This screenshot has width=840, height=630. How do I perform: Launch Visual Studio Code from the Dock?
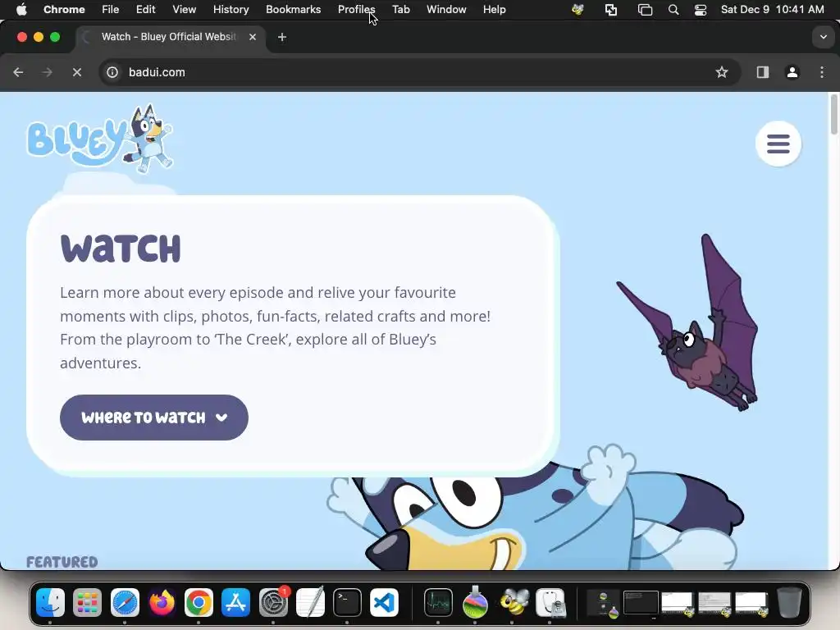(x=384, y=603)
